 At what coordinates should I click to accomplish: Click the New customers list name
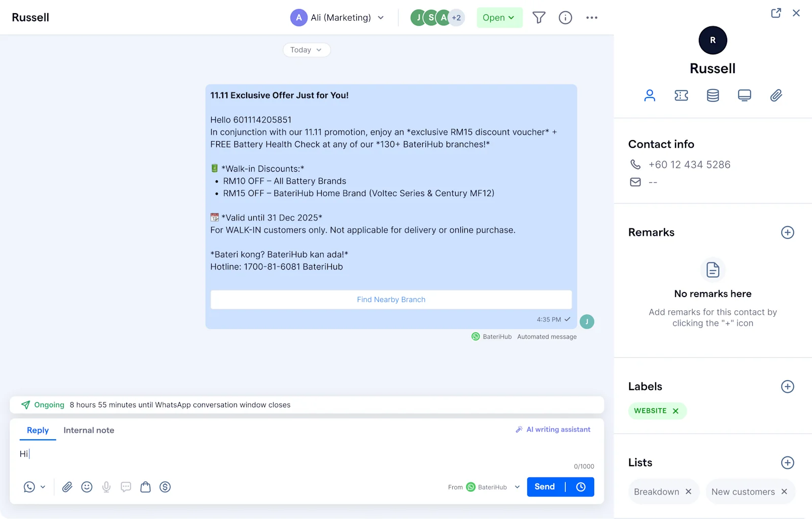743,492
